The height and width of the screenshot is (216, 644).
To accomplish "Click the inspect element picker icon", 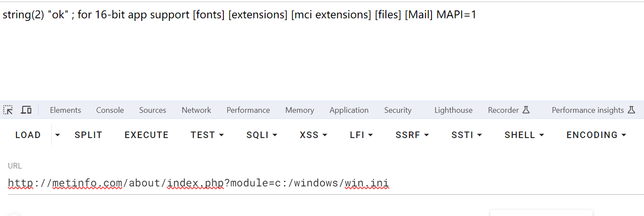I will (x=8, y=110).
